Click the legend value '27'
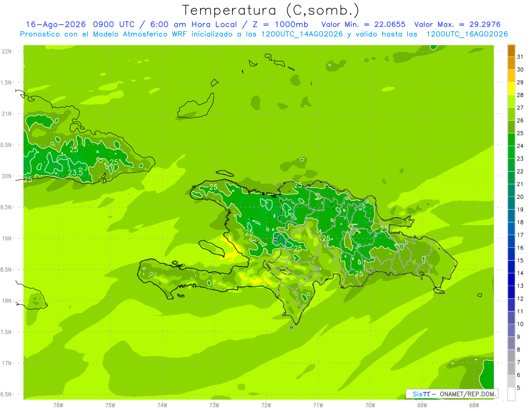Screen dimensions: 532x411 pos(520,108)
